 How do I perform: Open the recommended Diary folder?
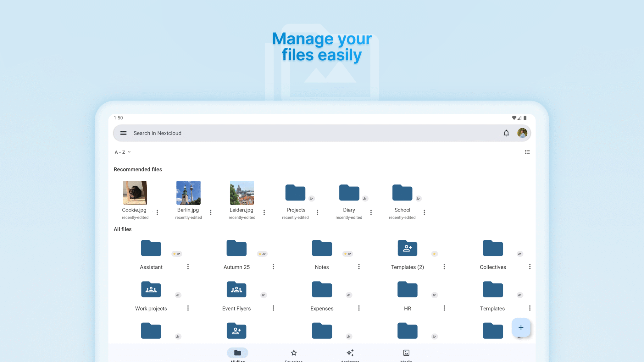tap(349, 193)
